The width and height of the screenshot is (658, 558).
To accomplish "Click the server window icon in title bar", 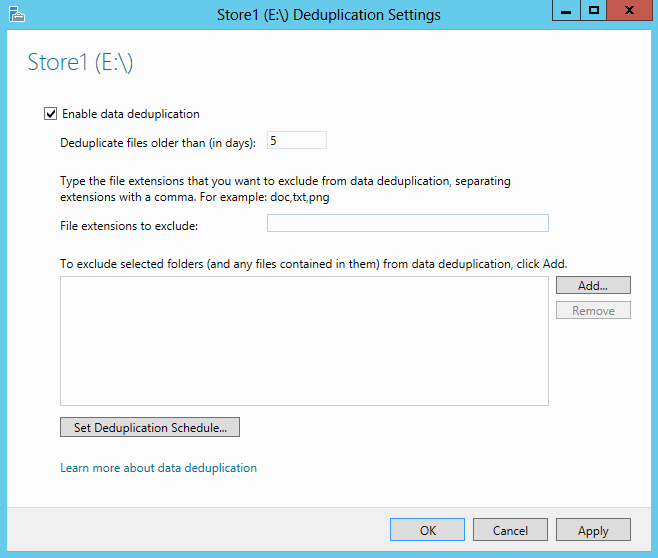I will 16,14.
